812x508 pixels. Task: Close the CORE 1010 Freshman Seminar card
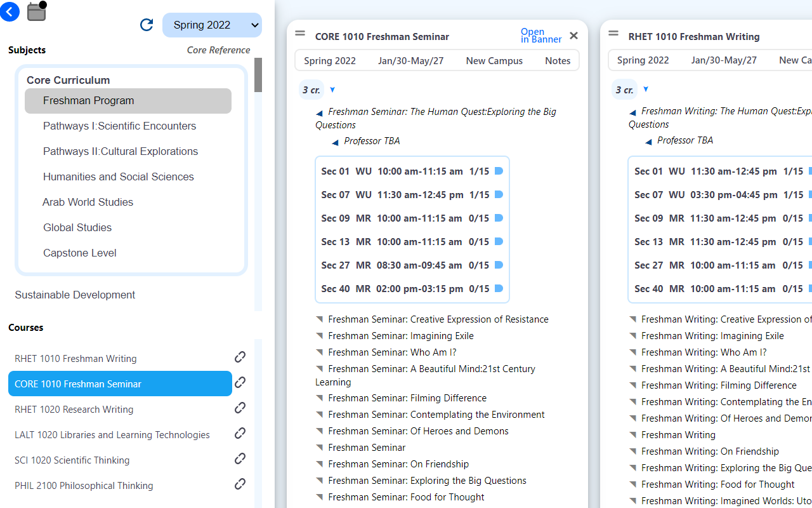573,36
